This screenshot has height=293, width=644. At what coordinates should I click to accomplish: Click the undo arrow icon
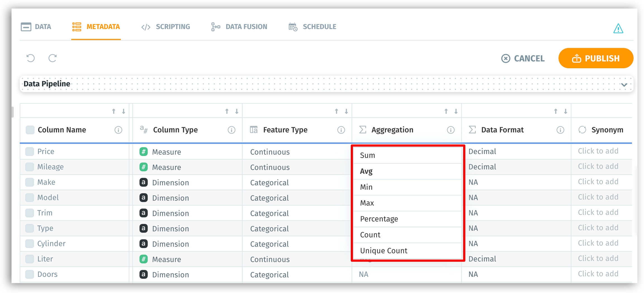pyautogui.click(x=30, y=58)
